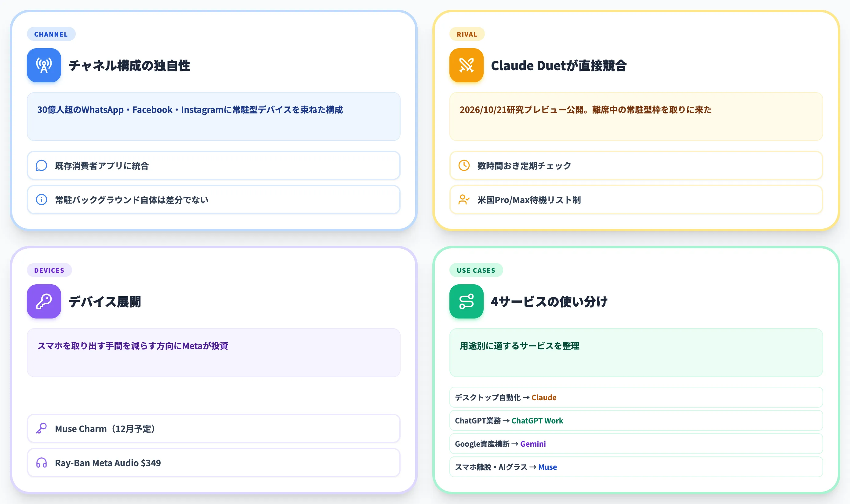Select the CHANNEL badge
850x504 pixels.
point(51,34)
